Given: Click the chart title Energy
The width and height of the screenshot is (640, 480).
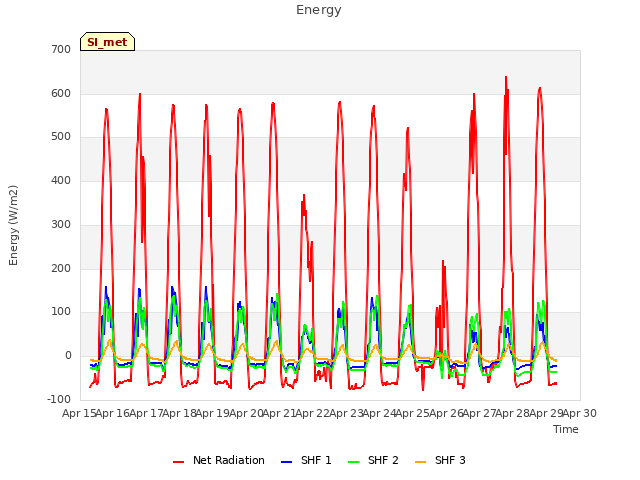Looking at the screenshot, I should pyautogui.click(x=319, y=10).
